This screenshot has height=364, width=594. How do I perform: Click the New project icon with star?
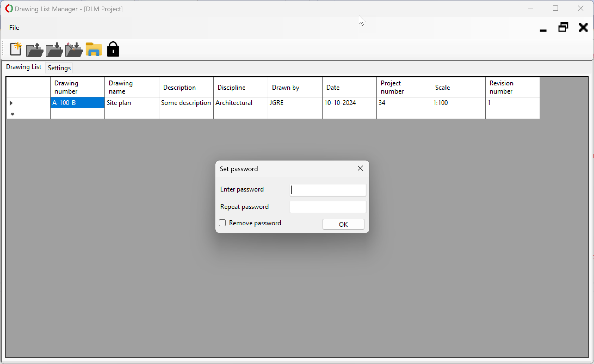click(16, 49)
